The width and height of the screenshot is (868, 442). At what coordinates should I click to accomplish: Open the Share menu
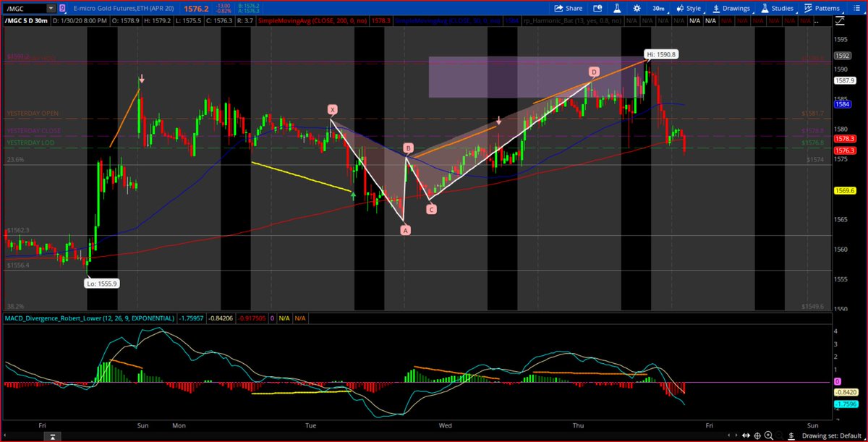569,9
